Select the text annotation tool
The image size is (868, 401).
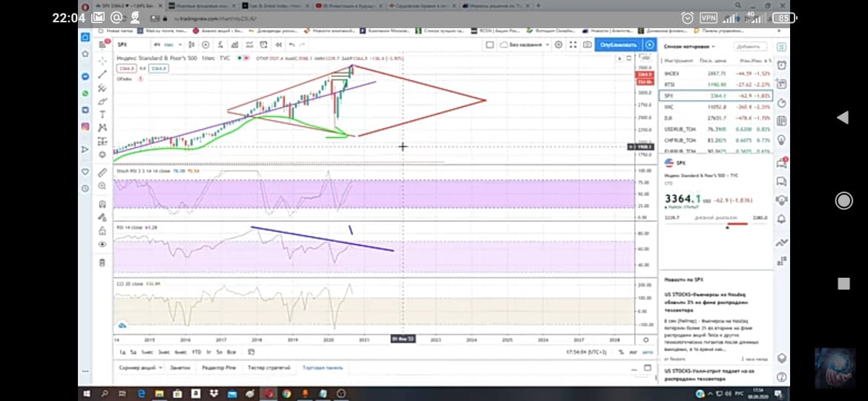coord(102,114)
